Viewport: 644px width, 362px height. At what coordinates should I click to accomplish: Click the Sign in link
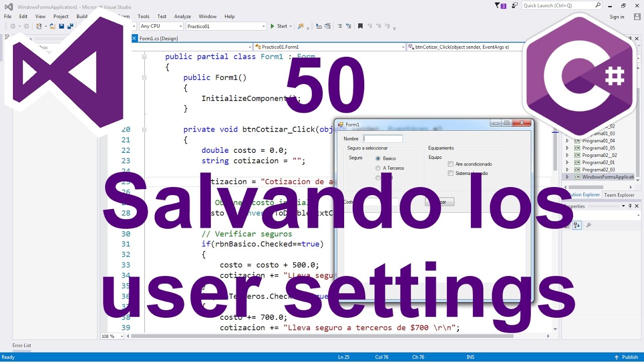(x=617, y=17)
